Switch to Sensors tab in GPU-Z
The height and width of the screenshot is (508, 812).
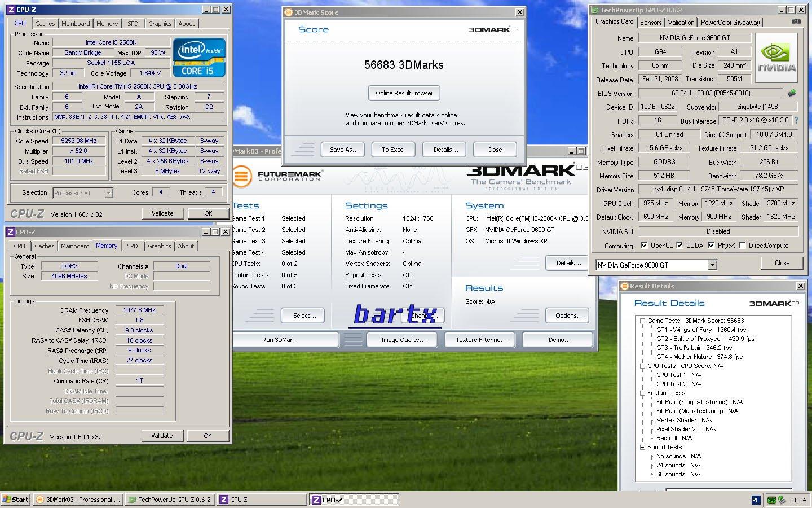click(651, 23)
